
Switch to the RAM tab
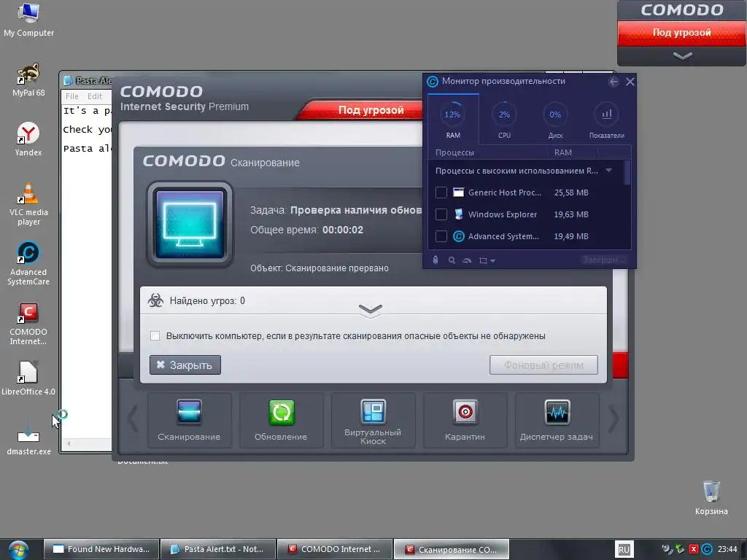click(x=453, y=119)
